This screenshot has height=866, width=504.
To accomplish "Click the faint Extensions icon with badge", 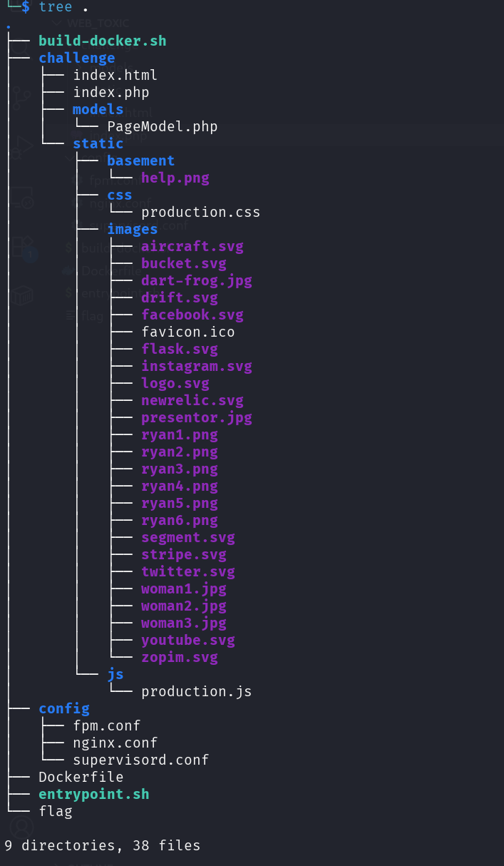I will click(21, 247).
